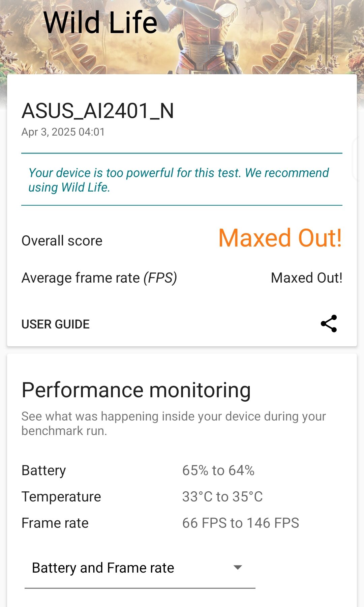
Task: Open the USER GUIDE
Action: point(56,324)
